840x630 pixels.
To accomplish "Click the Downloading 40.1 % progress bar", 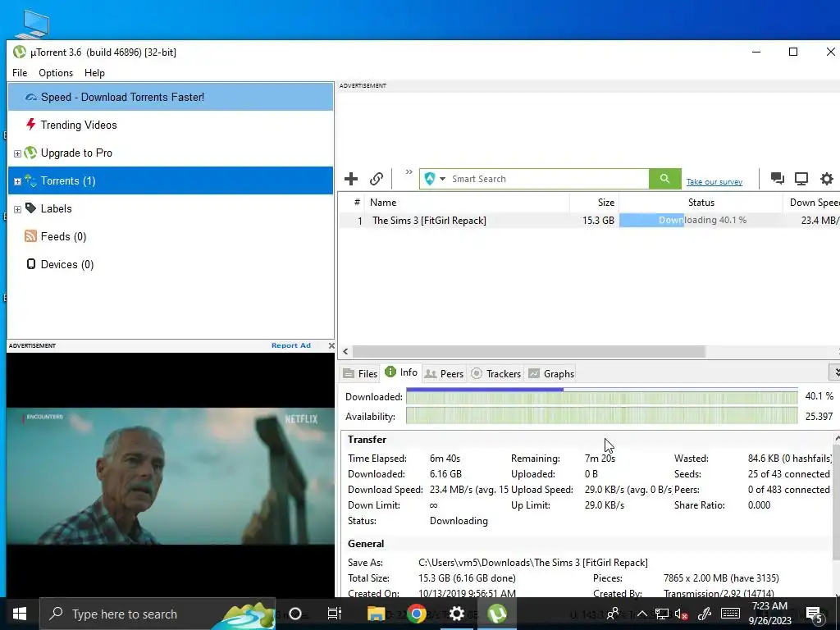I will [x=701, y=220].
